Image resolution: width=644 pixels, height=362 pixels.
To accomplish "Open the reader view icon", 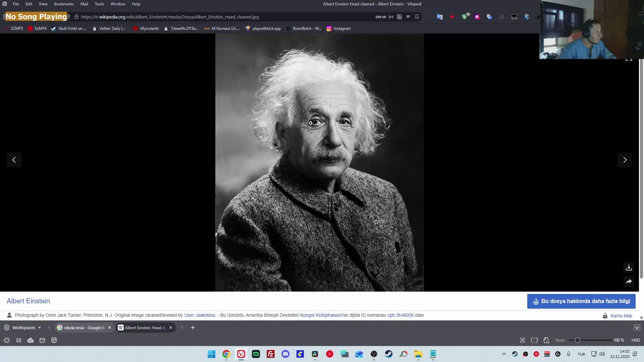I will 408,17.
